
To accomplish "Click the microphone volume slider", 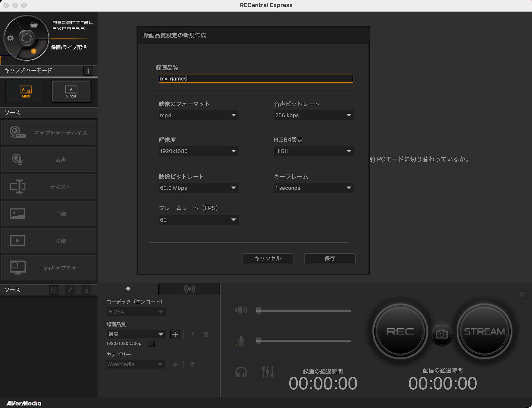I will pyautogui.click(x=303, y=341).
